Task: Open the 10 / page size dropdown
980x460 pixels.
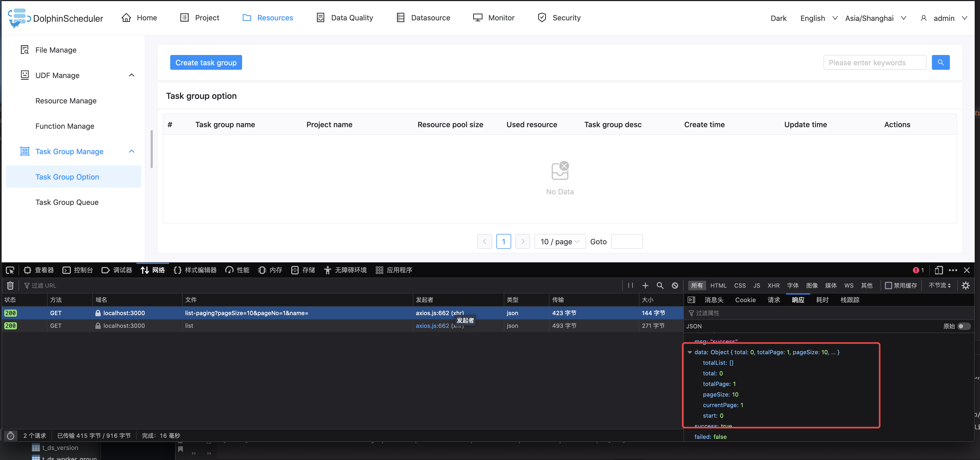Action: [560, 242]
